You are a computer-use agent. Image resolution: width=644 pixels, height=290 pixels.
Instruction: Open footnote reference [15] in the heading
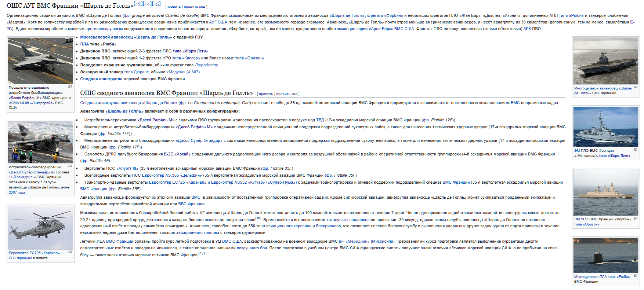[156, 4]
